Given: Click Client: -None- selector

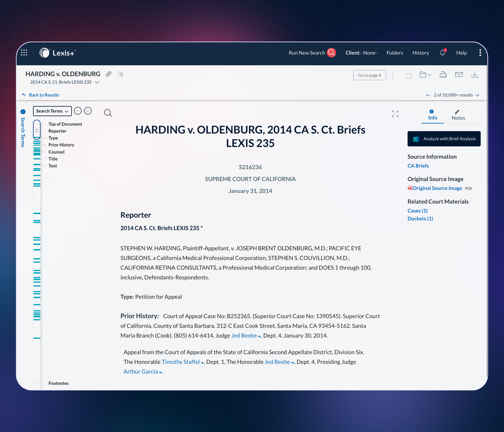Looking at the screenshot, I should [361, 53].
